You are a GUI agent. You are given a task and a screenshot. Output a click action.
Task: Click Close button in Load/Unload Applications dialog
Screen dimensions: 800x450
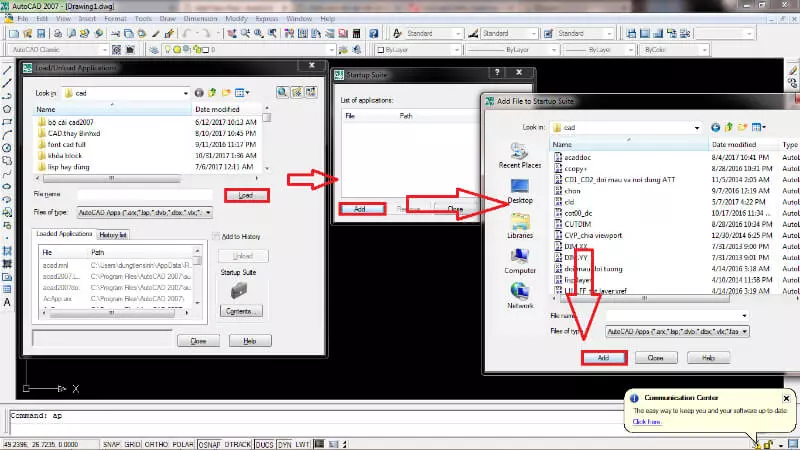point(198,341)
